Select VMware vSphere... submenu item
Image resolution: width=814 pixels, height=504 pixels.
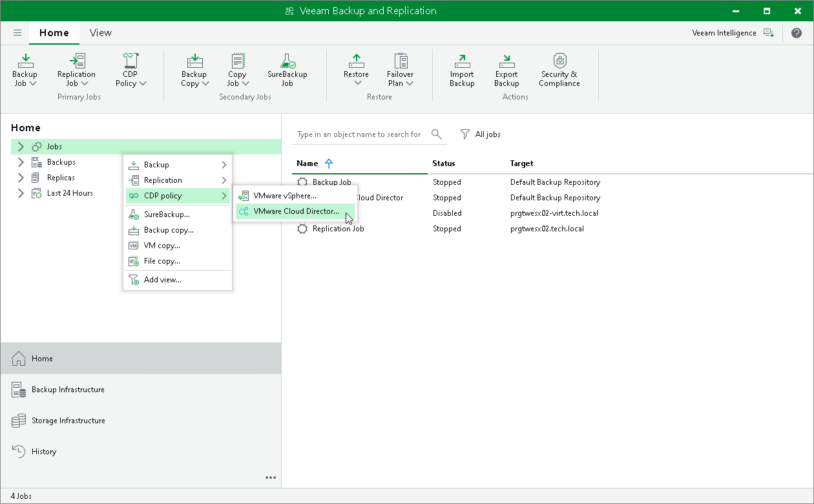click(x=295, y=196)
